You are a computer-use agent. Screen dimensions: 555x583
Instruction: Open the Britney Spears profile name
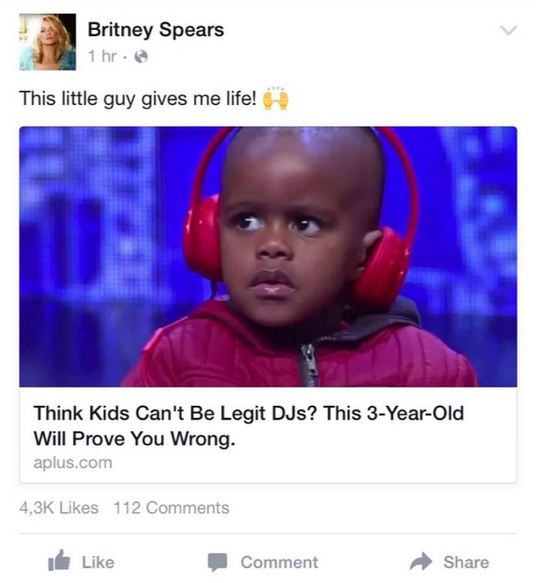(156, 30)
